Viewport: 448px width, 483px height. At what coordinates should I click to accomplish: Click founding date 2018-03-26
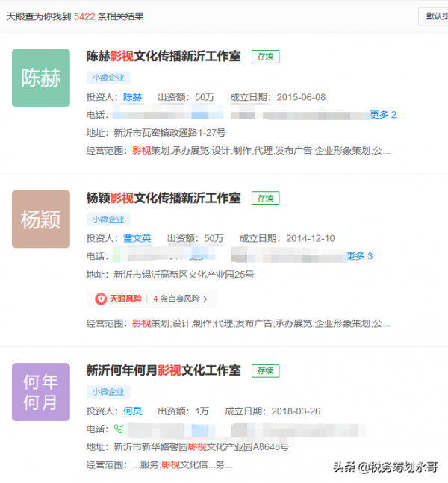click(x=296, y=411)
